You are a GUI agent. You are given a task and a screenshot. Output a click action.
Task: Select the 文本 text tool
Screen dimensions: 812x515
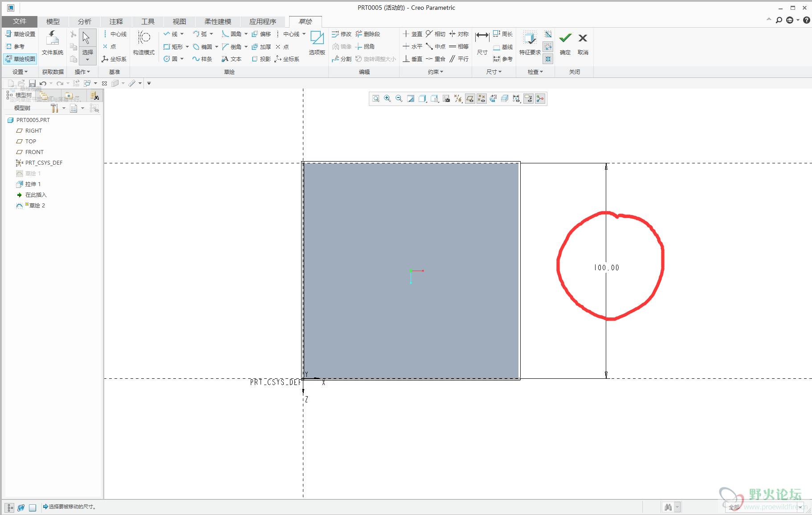(x=232, y=59)
